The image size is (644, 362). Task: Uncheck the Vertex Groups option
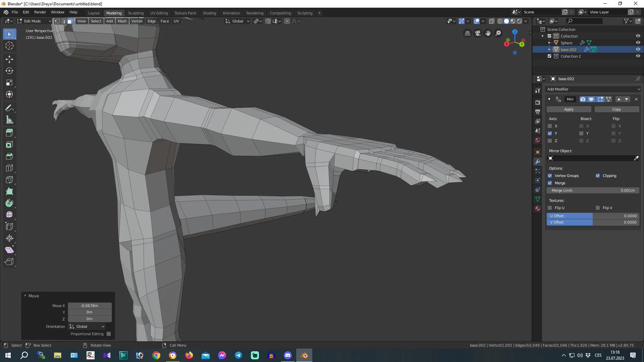550,175
